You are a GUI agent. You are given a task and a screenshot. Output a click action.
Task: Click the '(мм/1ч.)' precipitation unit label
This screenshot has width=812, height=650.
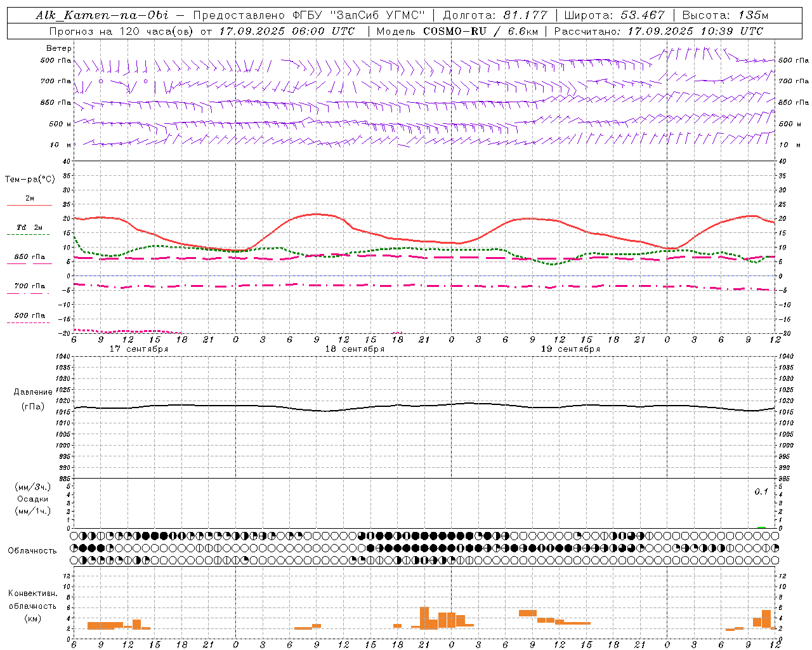33,511
